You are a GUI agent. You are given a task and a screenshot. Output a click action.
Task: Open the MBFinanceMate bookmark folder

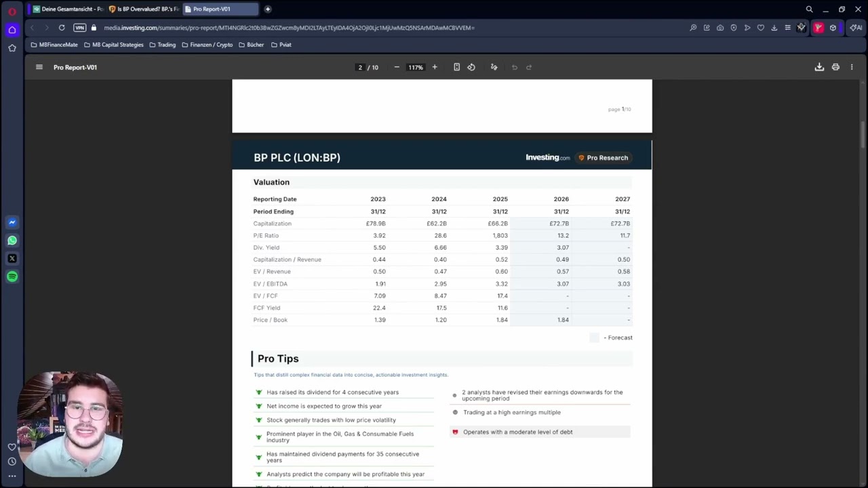point(54,45)
